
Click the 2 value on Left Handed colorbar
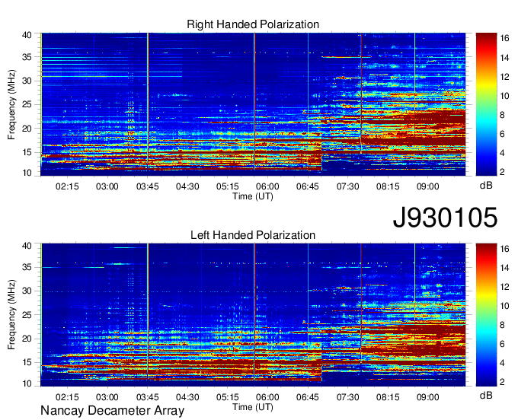pyautogui.click(x=502, y=382)
